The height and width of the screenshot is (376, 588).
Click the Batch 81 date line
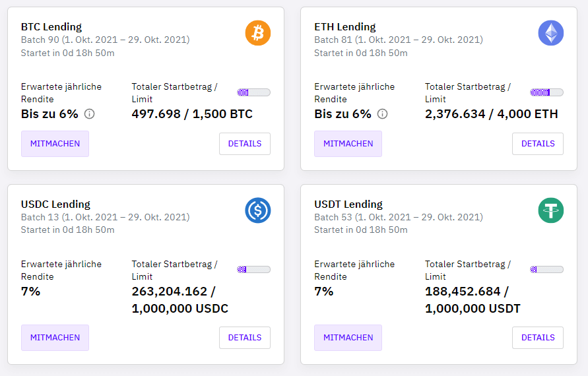pos(399,40)
